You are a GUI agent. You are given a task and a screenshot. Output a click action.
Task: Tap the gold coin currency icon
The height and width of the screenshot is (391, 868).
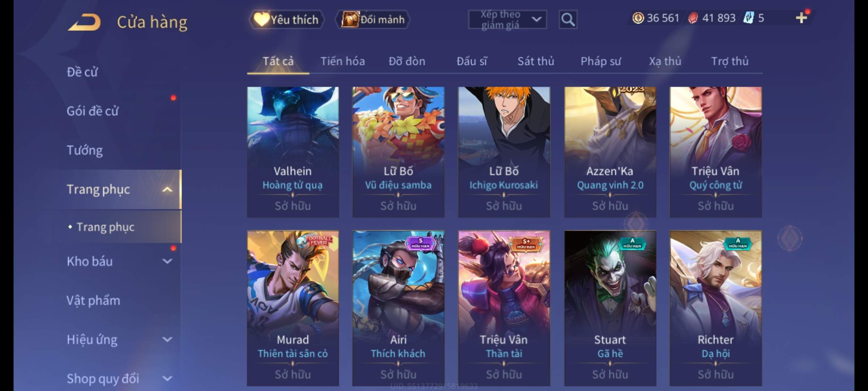(x=638, y=18)
